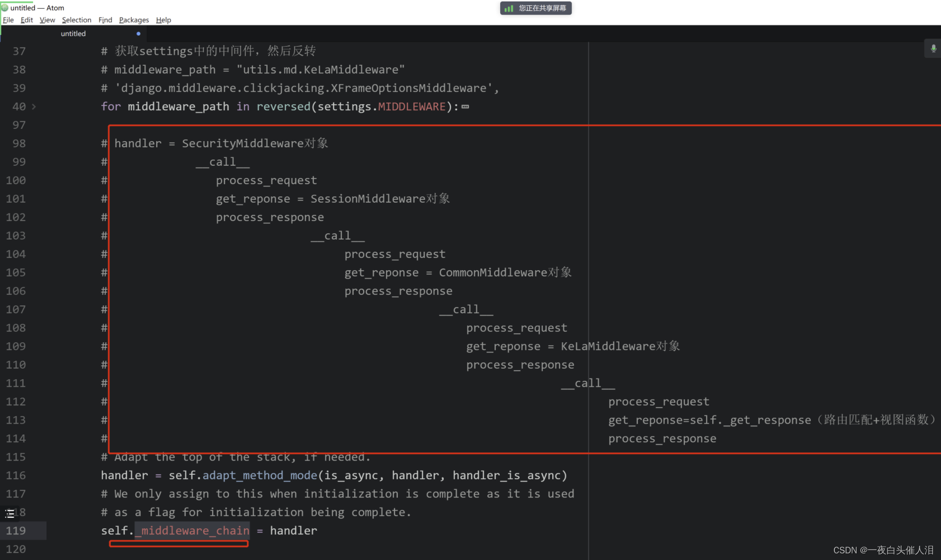Open the View menu
Image resolution: width=941 pixels, height=560 pixels.
click(x=47, y=20)
